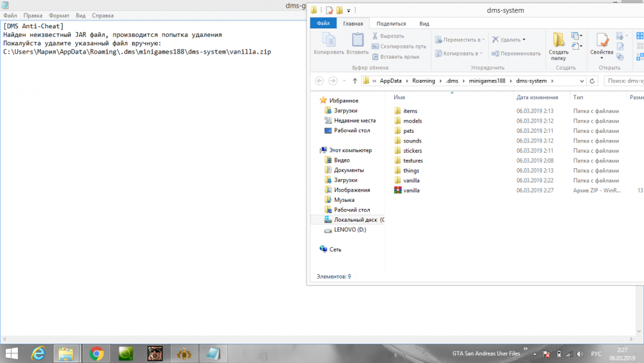Click the Переименовать (Rename) button

516,54
